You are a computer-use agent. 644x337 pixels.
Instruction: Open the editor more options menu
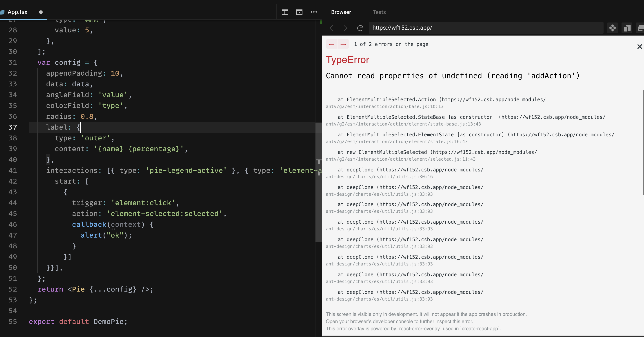(x=314, y=12)
